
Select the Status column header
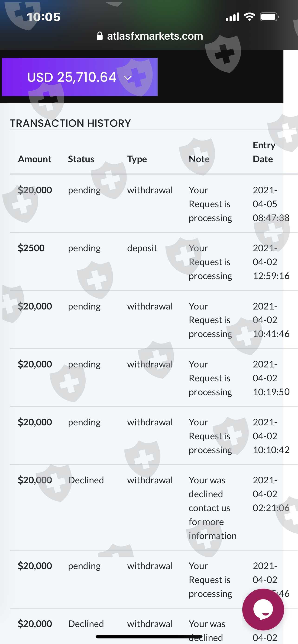pos(81,159)
